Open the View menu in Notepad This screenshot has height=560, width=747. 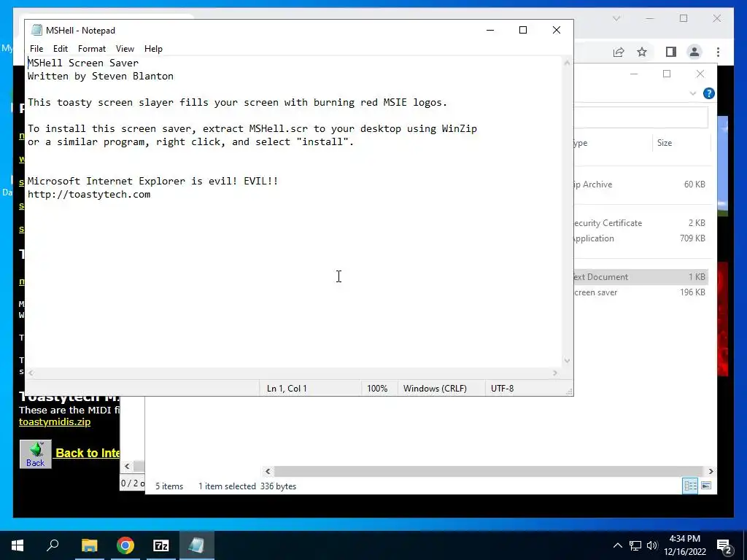[x=125, y=49]
